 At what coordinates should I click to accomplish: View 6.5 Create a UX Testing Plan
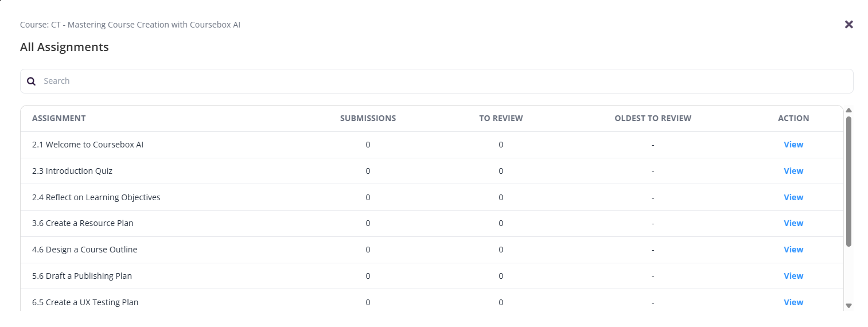tap(793, 302)
